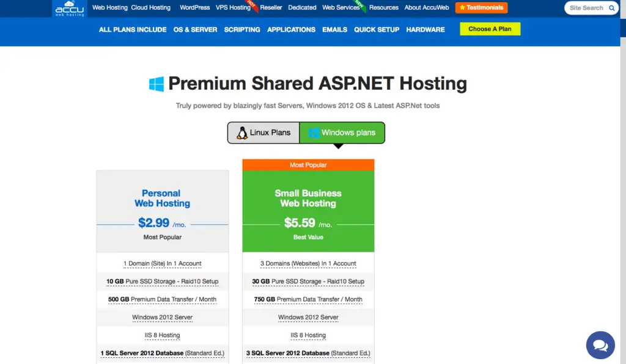Open the Web Hosting menu
This screenshot has width=626, height=364.
click(110, 7)
